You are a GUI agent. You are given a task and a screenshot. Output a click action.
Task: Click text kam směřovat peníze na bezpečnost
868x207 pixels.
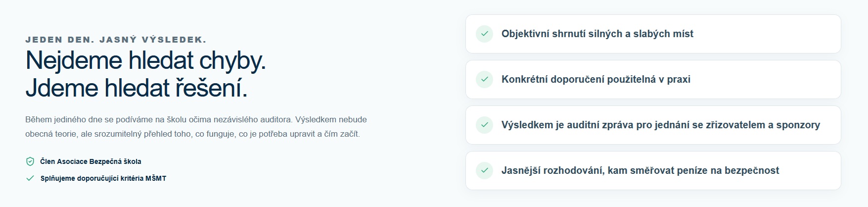[x=693, y=170]
